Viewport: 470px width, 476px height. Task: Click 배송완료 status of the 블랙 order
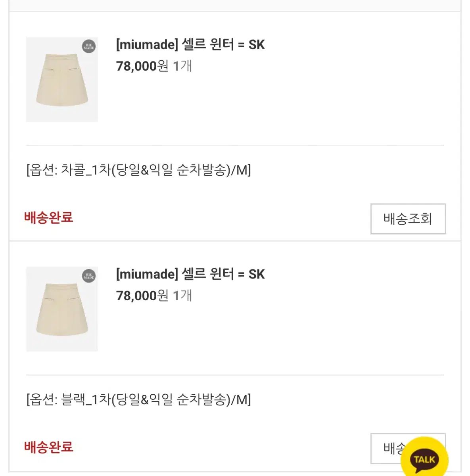click(x=49, y=447)
